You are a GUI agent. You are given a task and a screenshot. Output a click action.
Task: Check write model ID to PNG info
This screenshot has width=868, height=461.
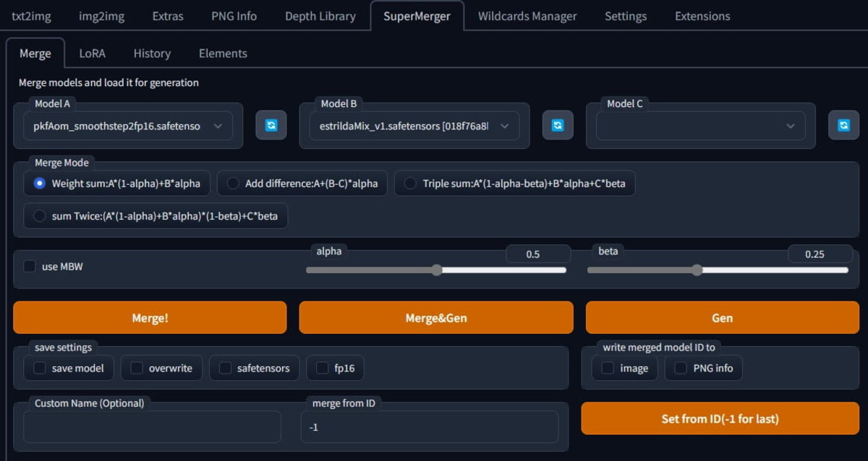[x=703, y=369]
